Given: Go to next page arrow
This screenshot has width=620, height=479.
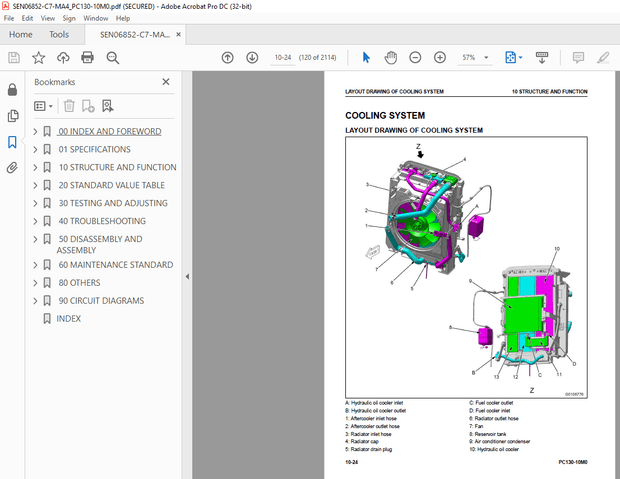Looking at the screenshot, I should [x=252, y=58].
